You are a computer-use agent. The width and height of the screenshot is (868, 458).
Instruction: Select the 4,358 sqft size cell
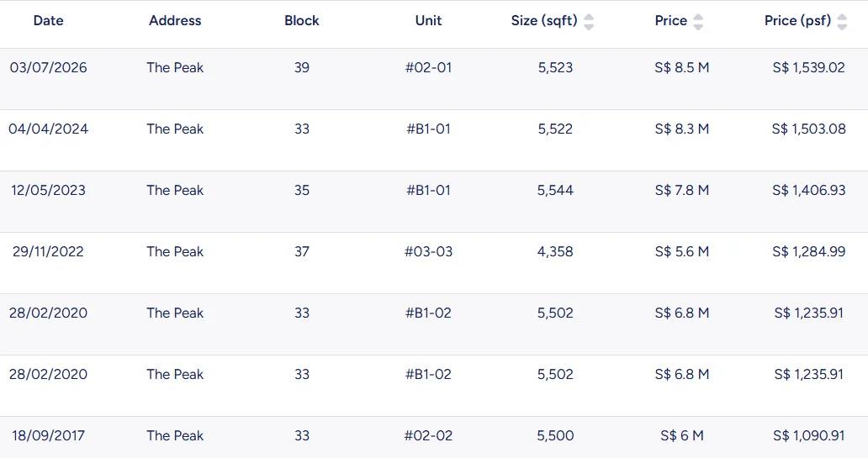pyautogui.click(x=555, y=251)
